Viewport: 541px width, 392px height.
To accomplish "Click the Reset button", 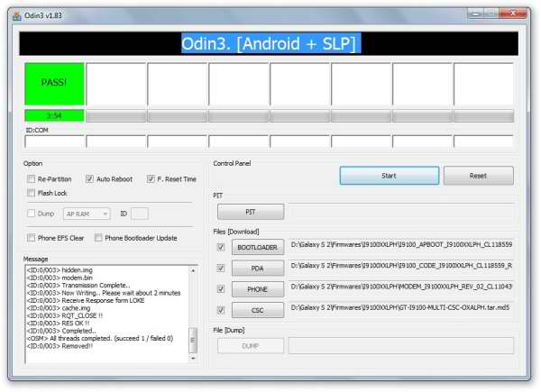I will [478, 176].
